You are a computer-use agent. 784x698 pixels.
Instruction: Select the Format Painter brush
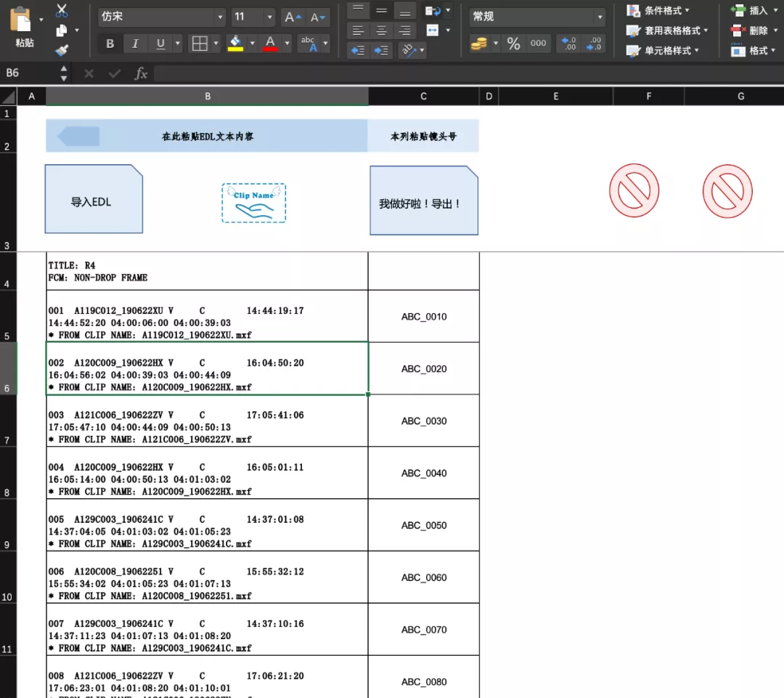click(62, 50)
